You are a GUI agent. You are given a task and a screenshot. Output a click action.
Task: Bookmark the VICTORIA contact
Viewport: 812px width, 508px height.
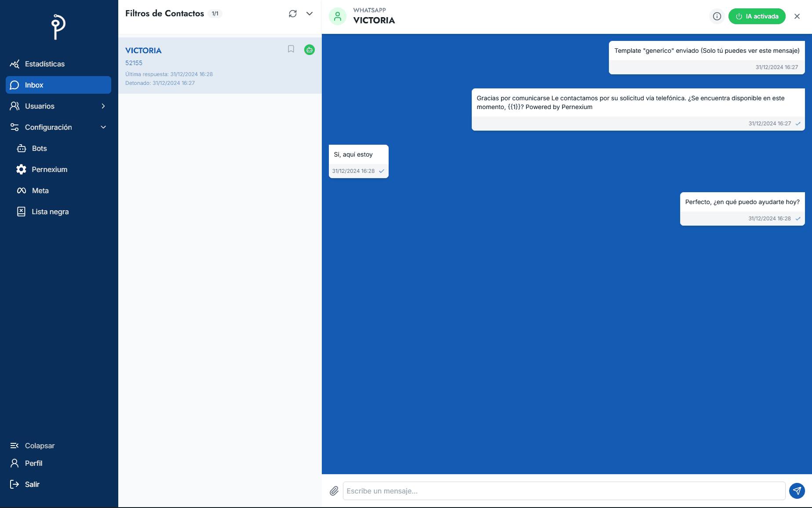(x=291, y=49)
